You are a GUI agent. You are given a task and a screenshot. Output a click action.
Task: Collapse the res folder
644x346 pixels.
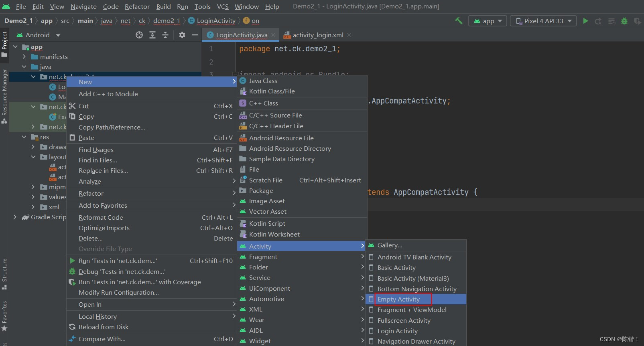(x=24, y=137)
